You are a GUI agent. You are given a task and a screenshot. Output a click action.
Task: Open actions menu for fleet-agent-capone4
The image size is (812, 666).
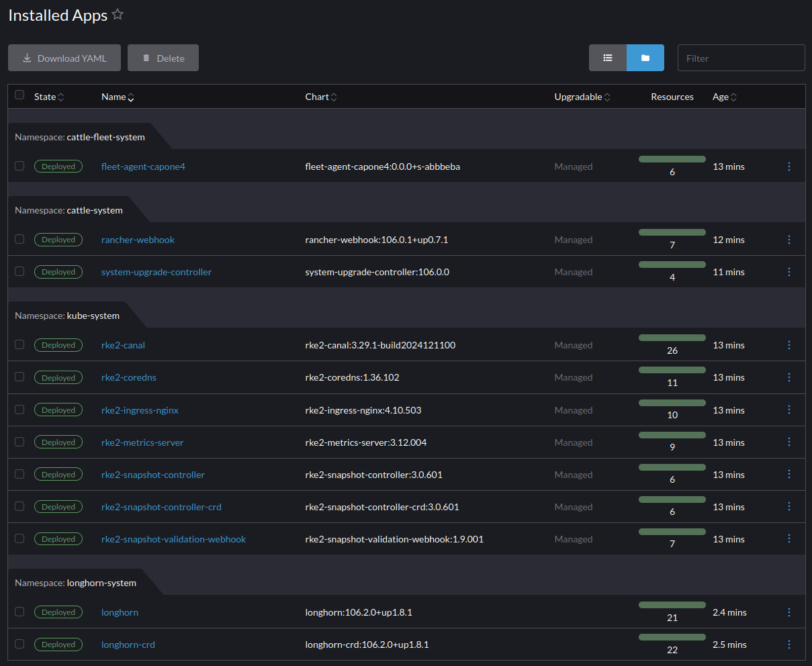789,166
